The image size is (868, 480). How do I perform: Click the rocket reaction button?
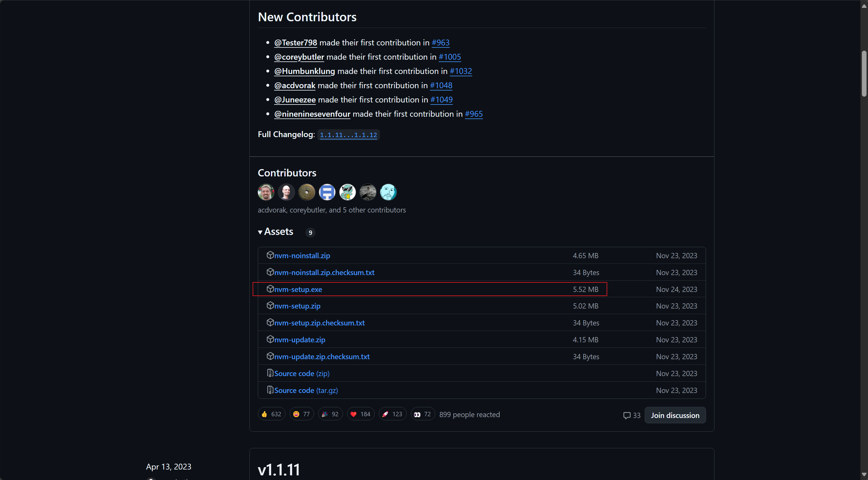392,414
